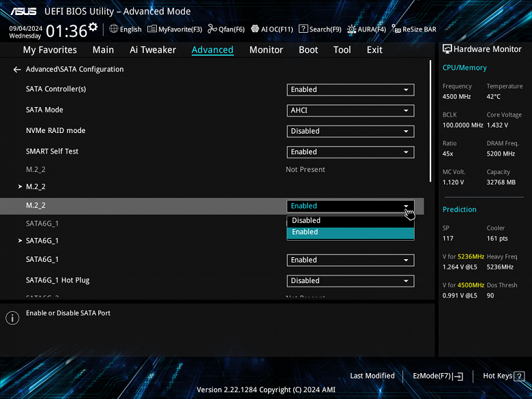Screen dimensions: 532x399
Task: Click the 32768 MB capacity value
Action: [501, 182]
